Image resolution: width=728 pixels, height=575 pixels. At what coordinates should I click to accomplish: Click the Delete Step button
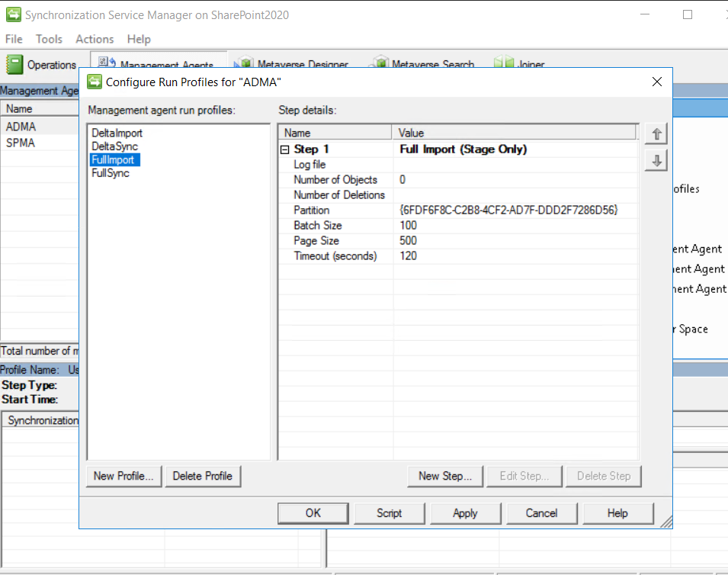[x=604, y=476]
